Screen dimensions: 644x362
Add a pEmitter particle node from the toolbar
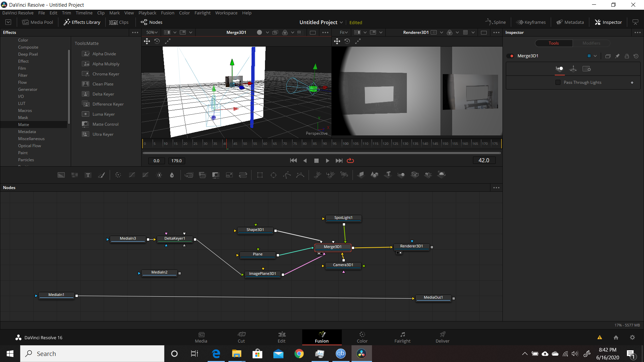(x=317, y=175)
